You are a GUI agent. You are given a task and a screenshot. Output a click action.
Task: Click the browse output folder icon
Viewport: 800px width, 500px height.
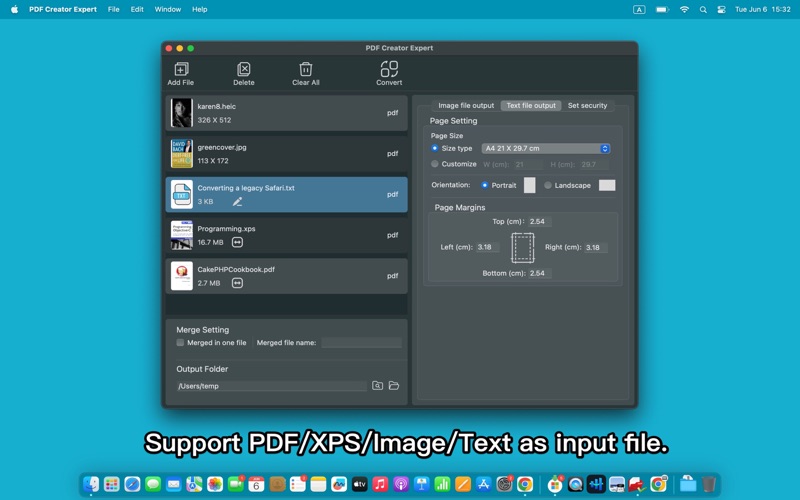(x=378, y=386)
